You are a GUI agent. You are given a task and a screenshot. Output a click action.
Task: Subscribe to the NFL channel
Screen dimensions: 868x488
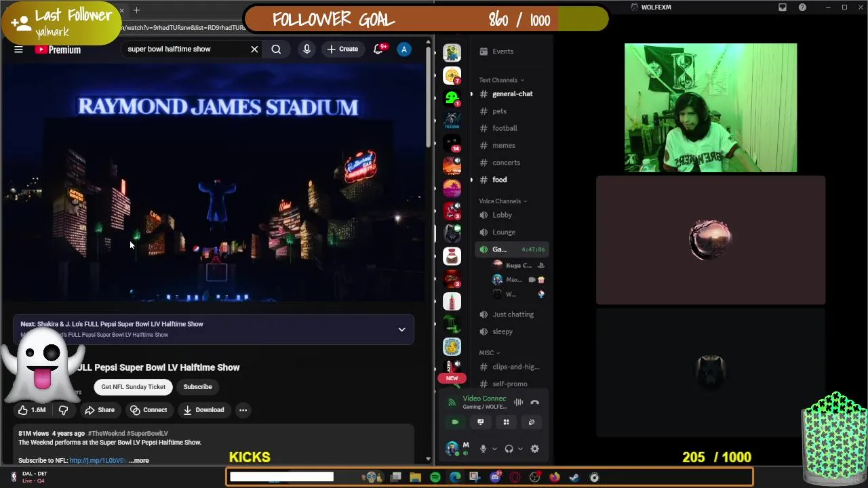click(x=197, y=386)
